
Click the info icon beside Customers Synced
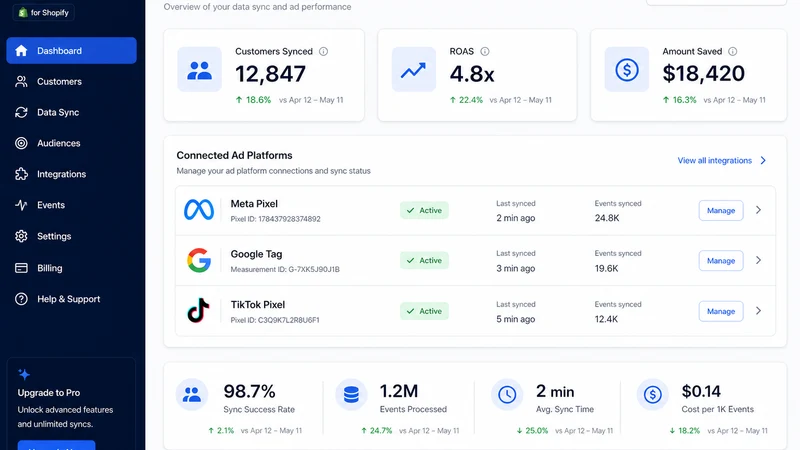[x=323, y=52]
